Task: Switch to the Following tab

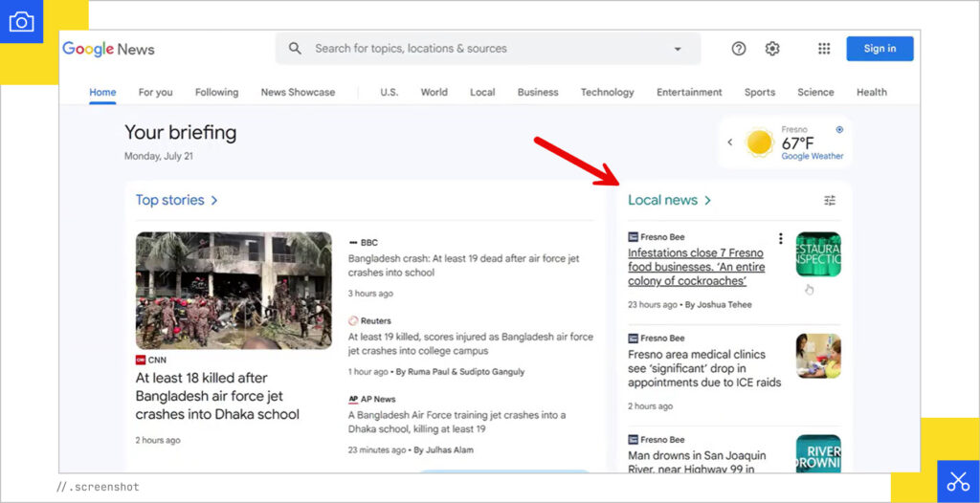Action: [x=217, y=93]
